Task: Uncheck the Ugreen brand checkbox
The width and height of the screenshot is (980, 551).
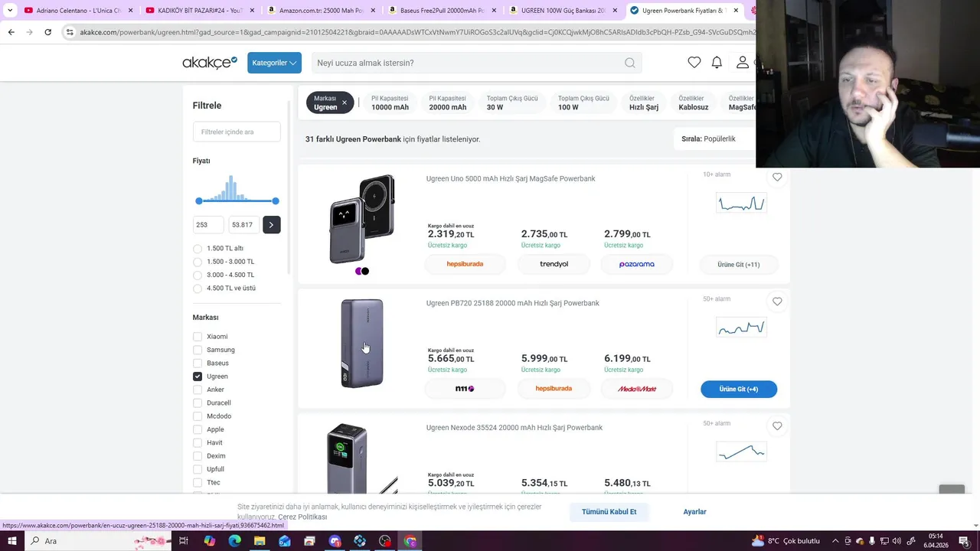Action: [198, 377]
